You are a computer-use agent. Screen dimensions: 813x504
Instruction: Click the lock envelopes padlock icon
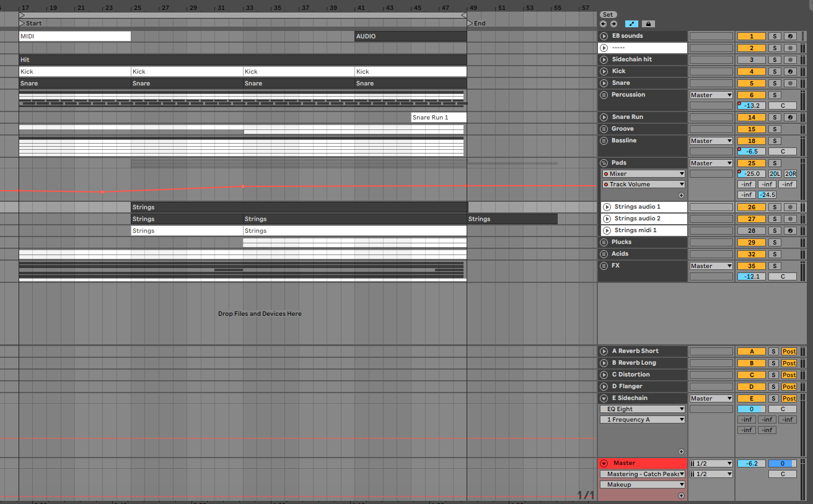pos(648,24)
